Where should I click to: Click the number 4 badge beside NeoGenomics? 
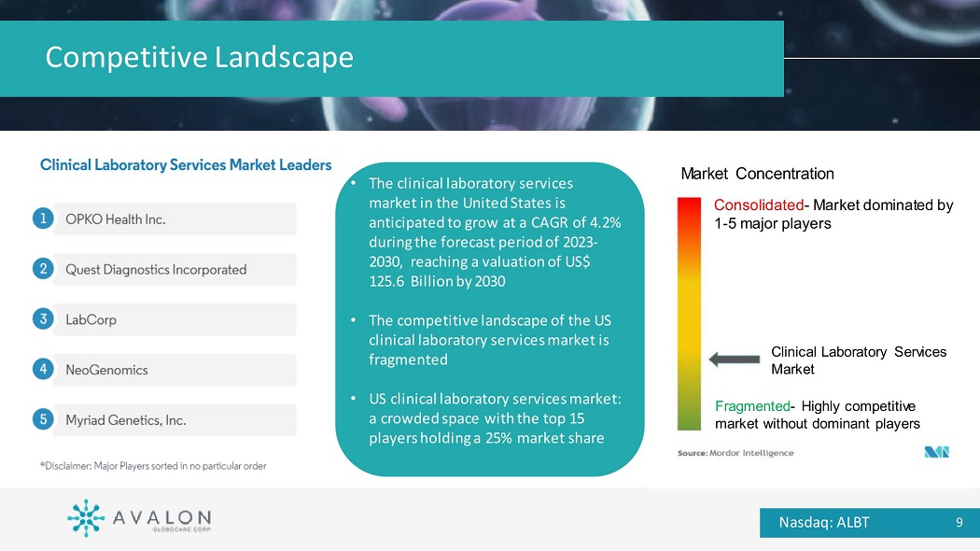44,369
